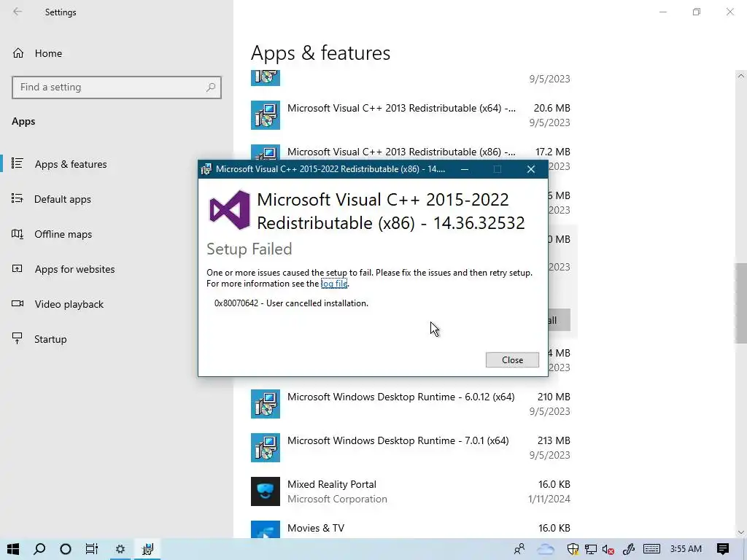This screenshot has width=747, height=560.
Task: Click the installer icon in the dialog title bar
Action: (x=206, y=169)
